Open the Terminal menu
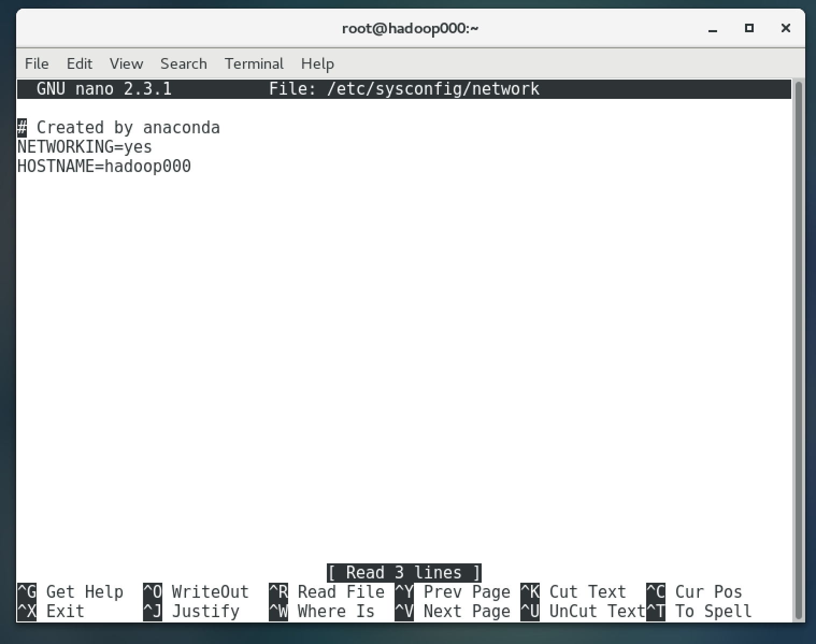816x644 pixels. (254, 63)
